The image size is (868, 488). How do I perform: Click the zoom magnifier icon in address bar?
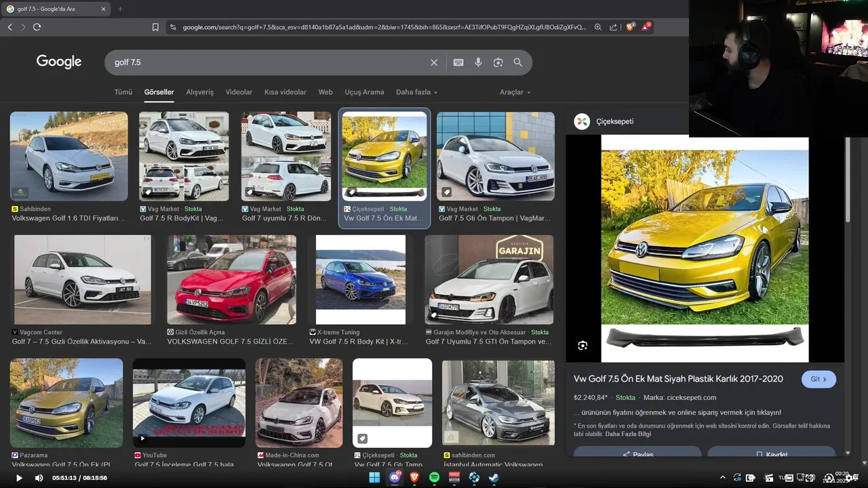pyautogui.click(x=598, y=27)
